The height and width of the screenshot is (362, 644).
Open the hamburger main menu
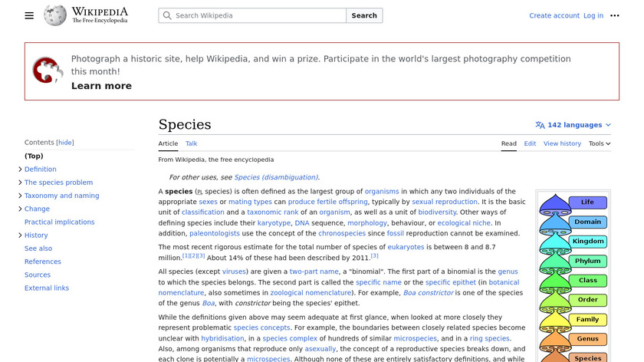pyautogui.click(x=29, y=15)
